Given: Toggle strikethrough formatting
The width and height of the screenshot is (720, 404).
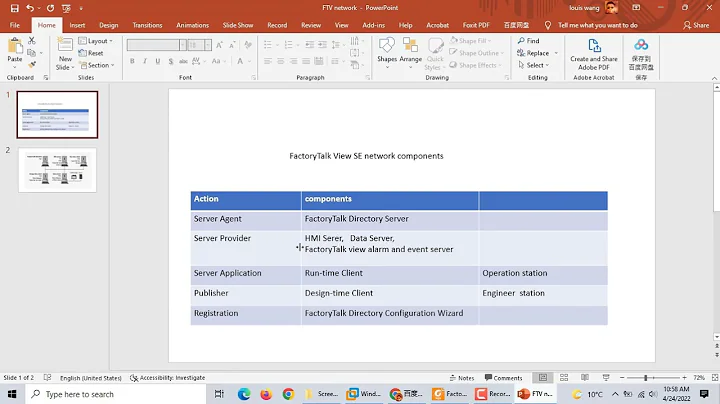Looking at the screenshot, I should tap(183, 61).
